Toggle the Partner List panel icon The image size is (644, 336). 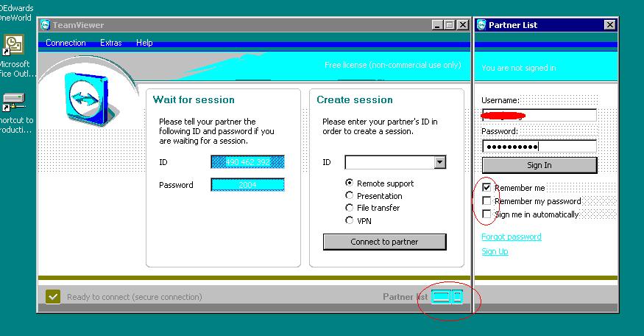(447, 296)
